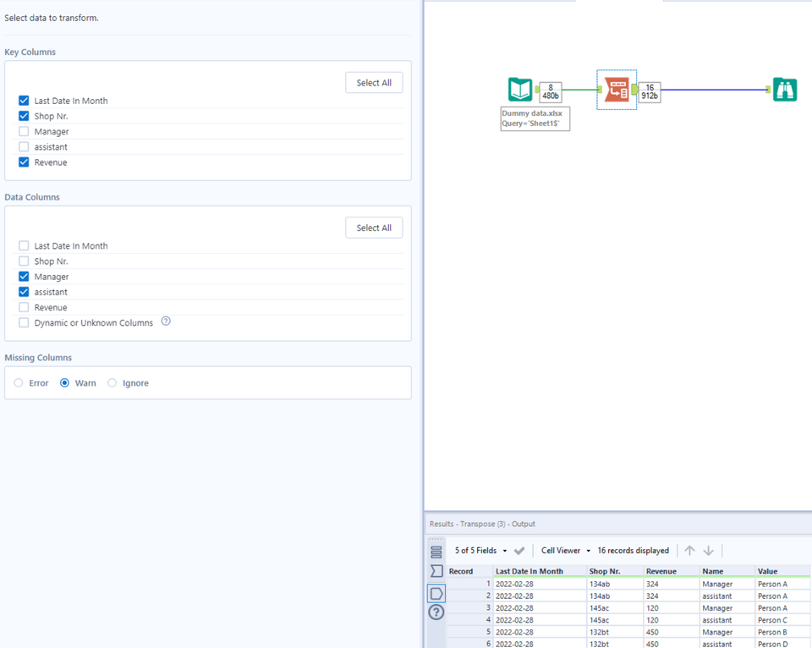Uncheck assistant in Data Columns
812x648 pixels.
point(24,292)
